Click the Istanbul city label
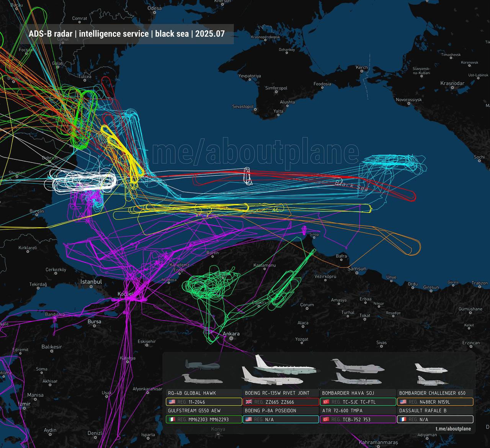The image size is (490, 448). pos(91,282)
